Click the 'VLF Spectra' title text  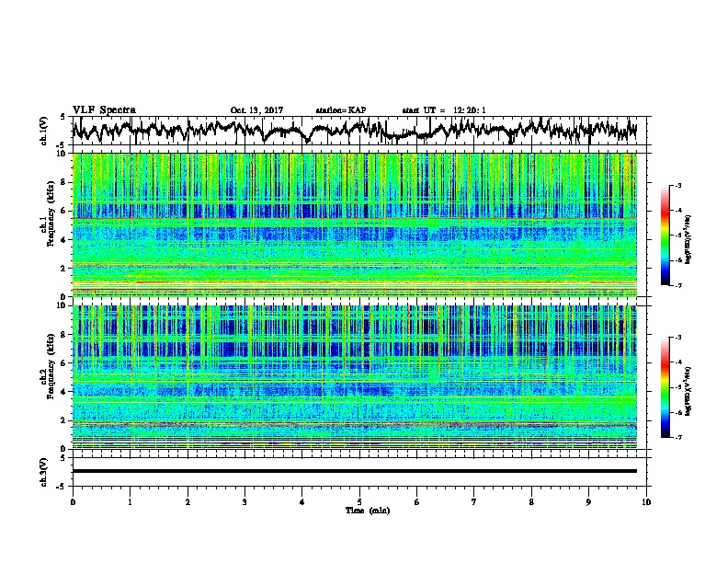tap(104, 110)
